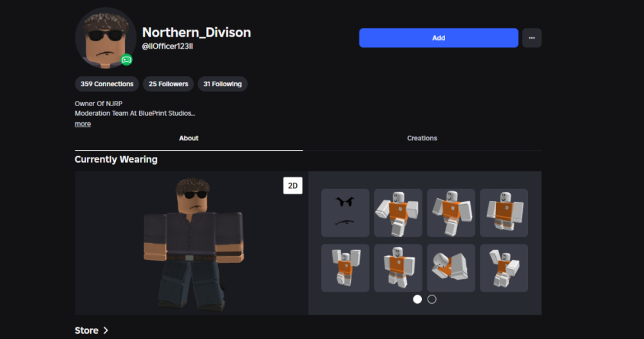
Task: Click the second animation item in bottom row
Action: pyautogui.click(x=398, y=268)
